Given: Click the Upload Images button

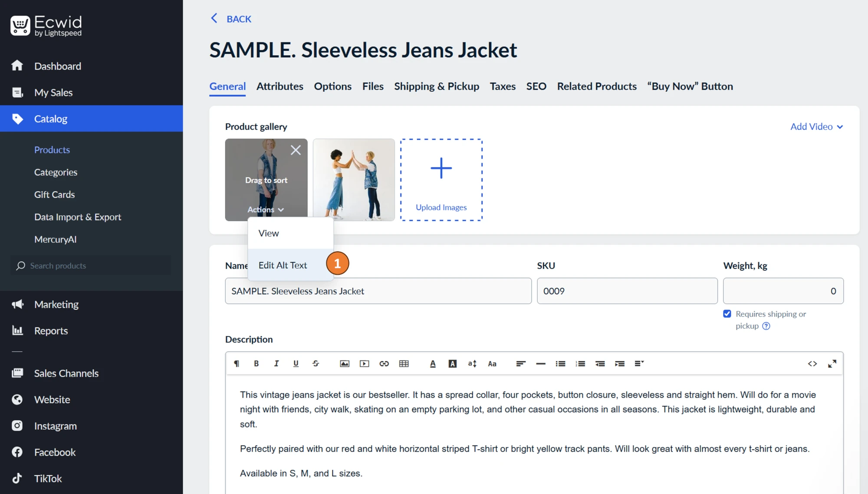Looking at the screenshot, I should [x=441, y=180].
